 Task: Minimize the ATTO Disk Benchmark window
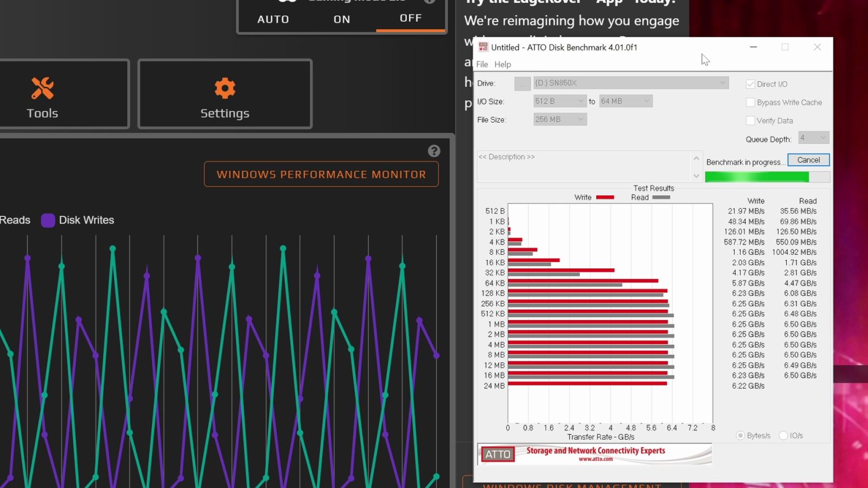(754, 47)
